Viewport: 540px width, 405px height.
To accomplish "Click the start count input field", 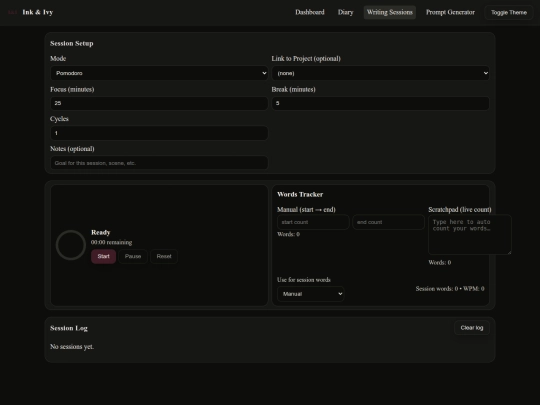I will coord(313,222).
